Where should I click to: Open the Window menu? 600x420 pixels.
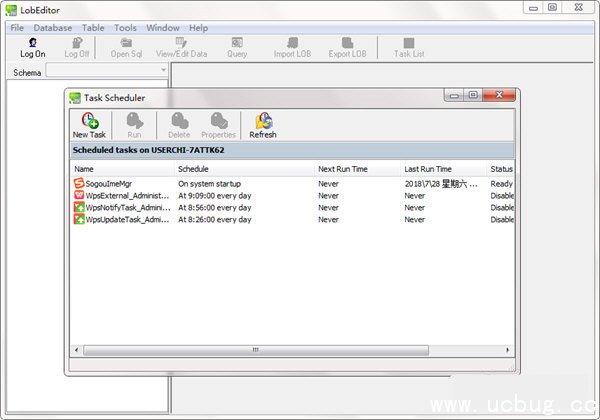point(162,27)
